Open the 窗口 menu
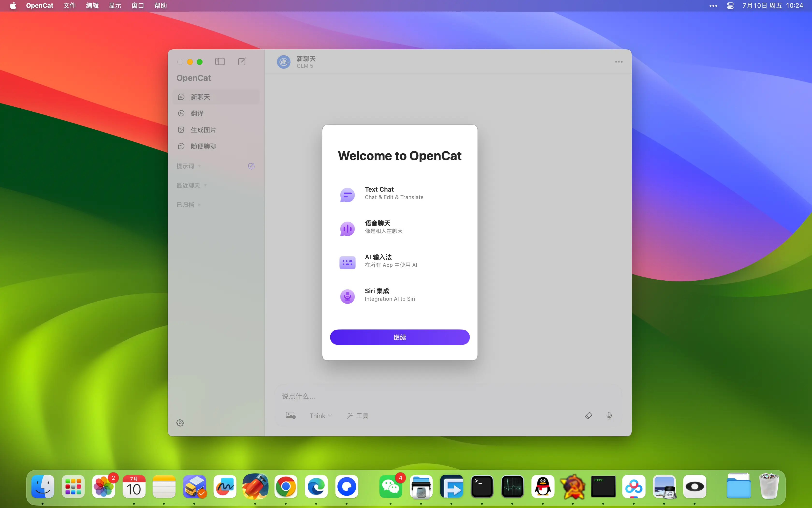The image size is (812, 508). (138, 6)
